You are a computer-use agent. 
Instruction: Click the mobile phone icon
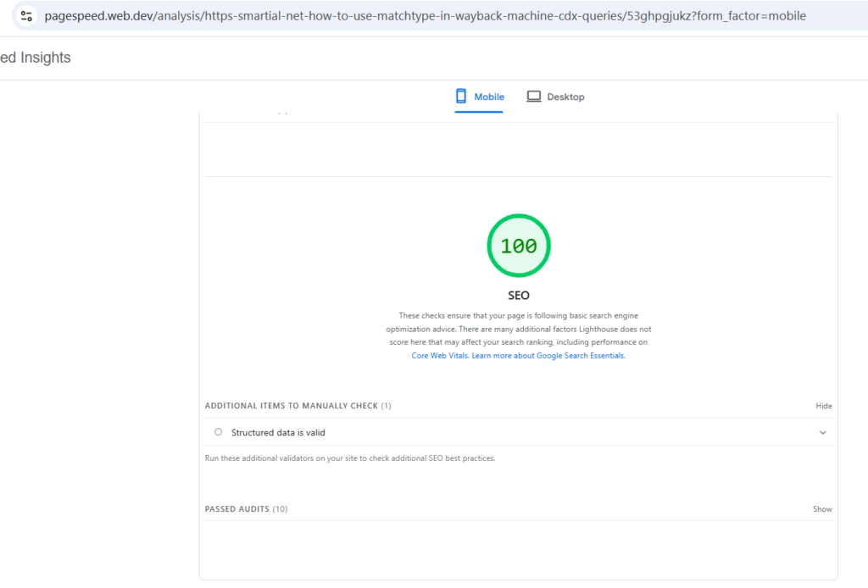(461, 97)
